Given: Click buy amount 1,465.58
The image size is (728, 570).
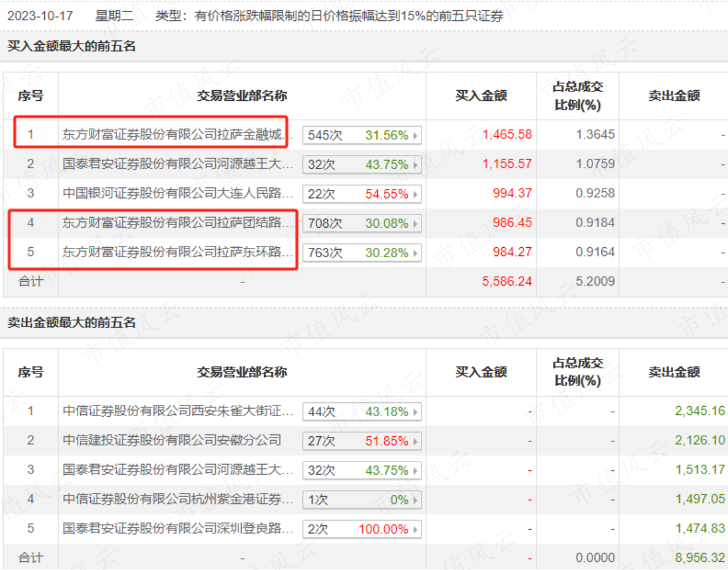Looking at the screenshot, I should coord(507,134).
